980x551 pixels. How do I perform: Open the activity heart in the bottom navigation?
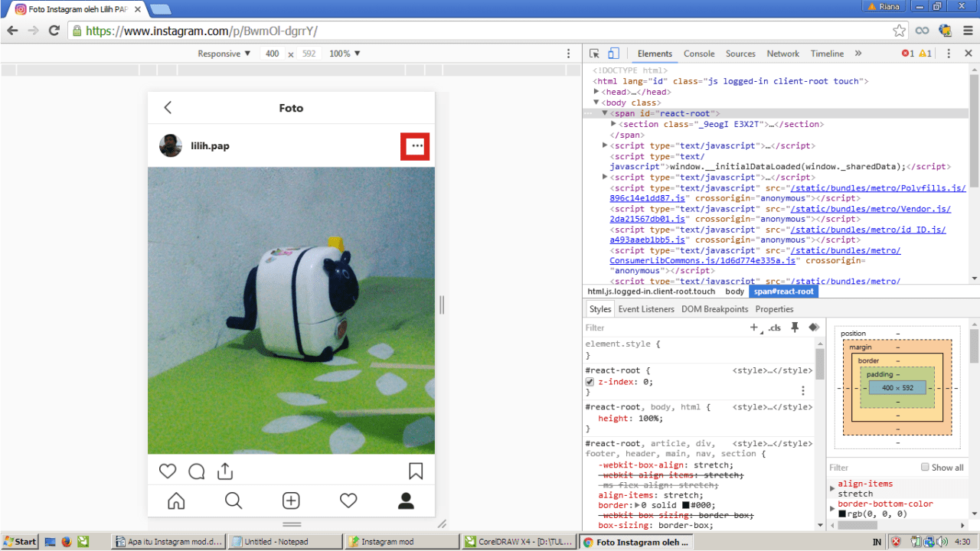(348, 501)
